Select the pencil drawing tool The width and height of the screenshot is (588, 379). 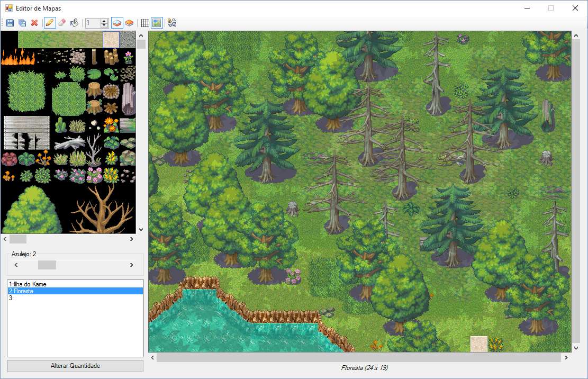click(x=50, y=23)
